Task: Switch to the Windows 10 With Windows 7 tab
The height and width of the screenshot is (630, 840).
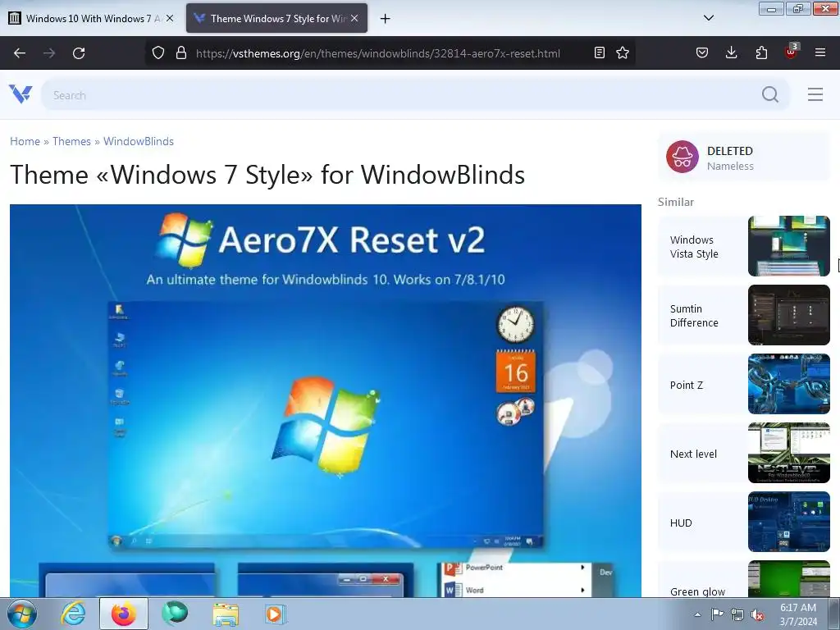Action: coord(92,19)
